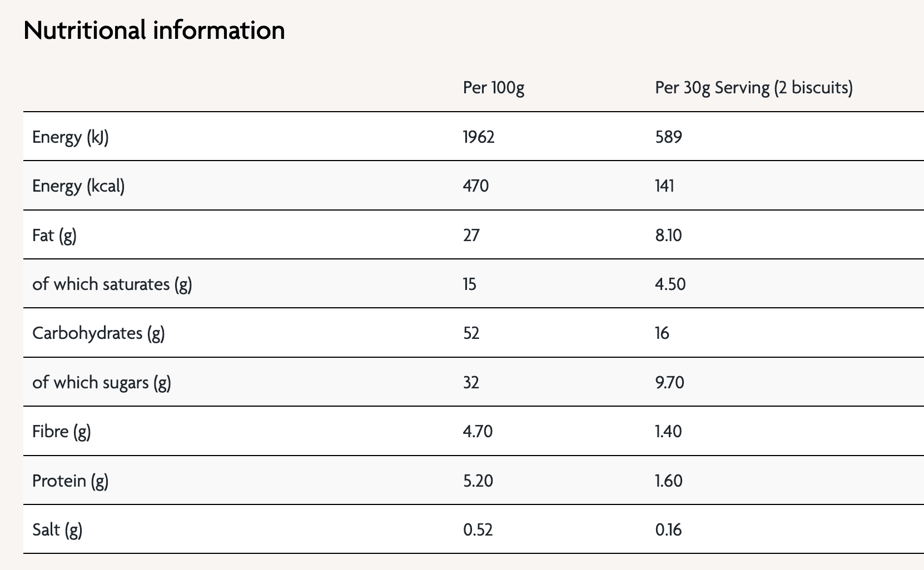Click the Energy (kcal) row label
This screenshot has width=924, height=570.
(x=78, y=186)
